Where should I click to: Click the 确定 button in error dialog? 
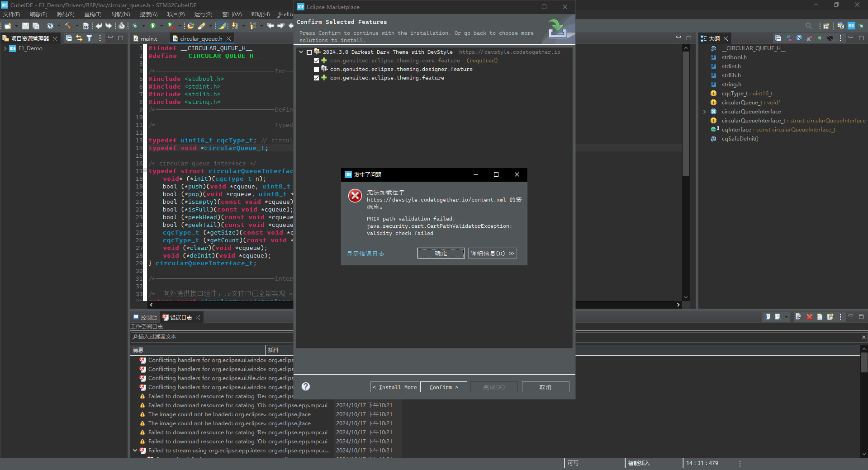[x=441, y=253]
